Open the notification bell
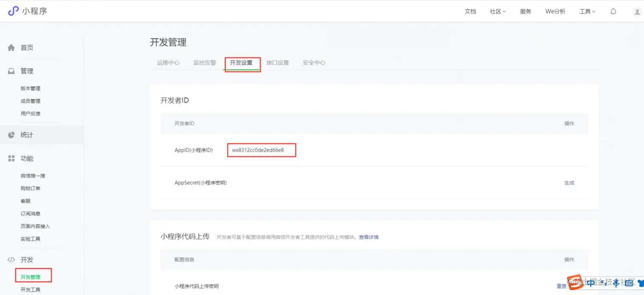 [613, 12]
